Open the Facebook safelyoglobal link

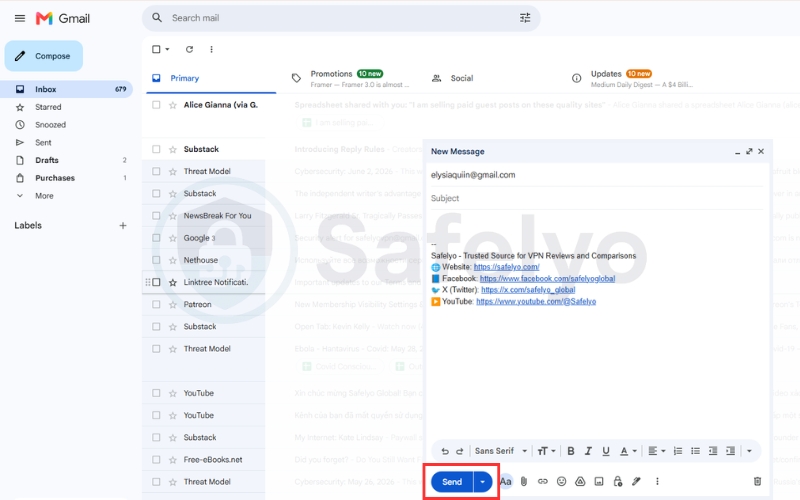tap(547, 279)
